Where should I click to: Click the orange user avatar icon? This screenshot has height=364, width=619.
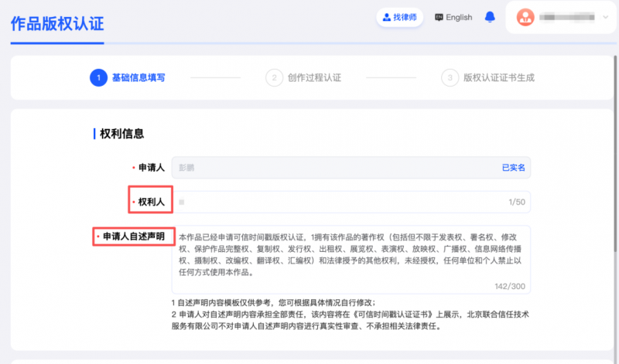click(x=525, y=17)
